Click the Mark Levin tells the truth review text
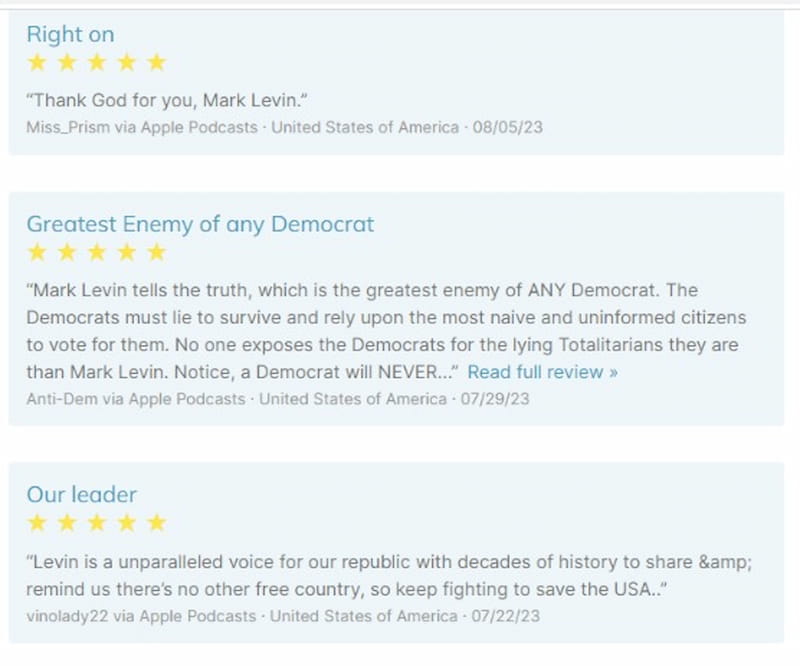Viewport: 800px width, 666px height. tap(386, 331)
